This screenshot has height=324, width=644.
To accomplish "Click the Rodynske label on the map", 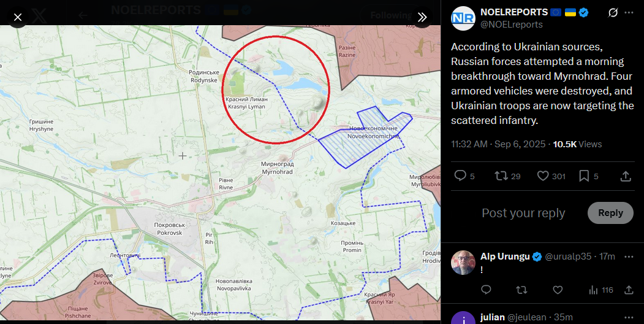I will (x=203, y=76).
